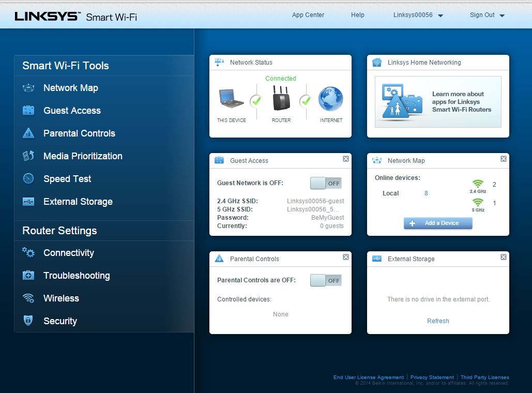Open the Privacy Statement footer link
Viewport: 532px width, 393px height.
(432, 377)
